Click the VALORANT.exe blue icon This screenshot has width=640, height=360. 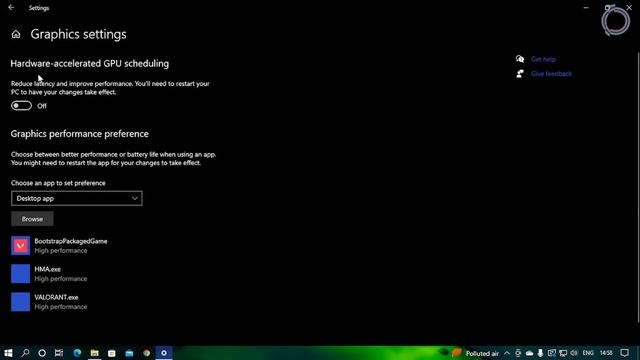[20, 302]
